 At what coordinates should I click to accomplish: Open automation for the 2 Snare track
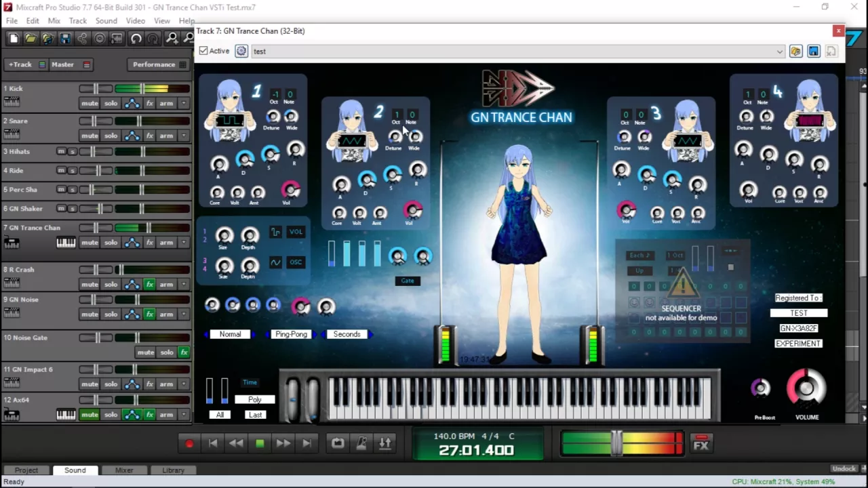point(132,136)
